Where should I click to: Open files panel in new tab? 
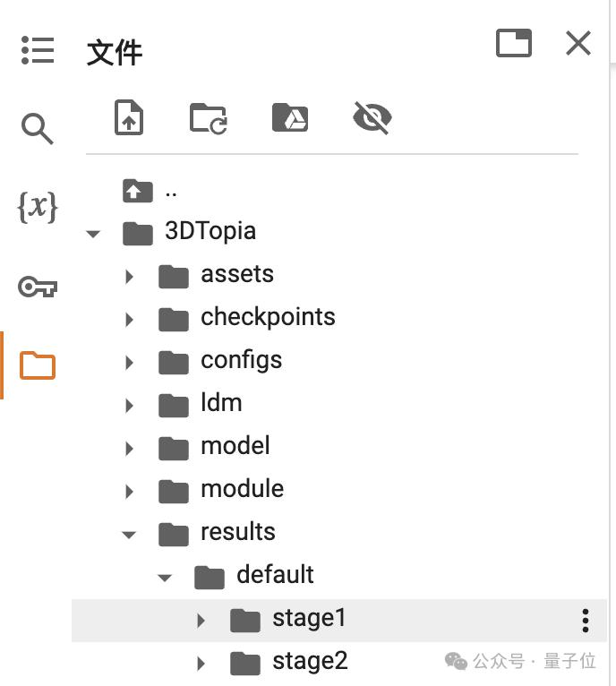(514, 43)
